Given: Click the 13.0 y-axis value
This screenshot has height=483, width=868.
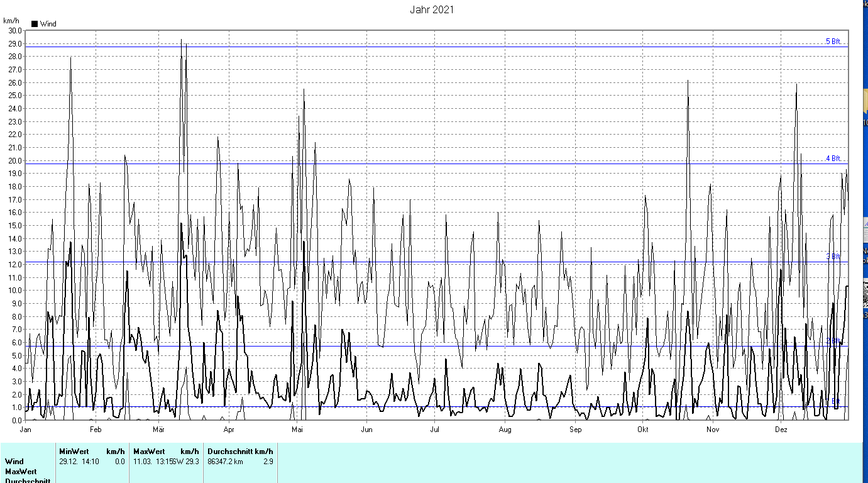Looking at the screenshot, I should [x=14, y=252].
